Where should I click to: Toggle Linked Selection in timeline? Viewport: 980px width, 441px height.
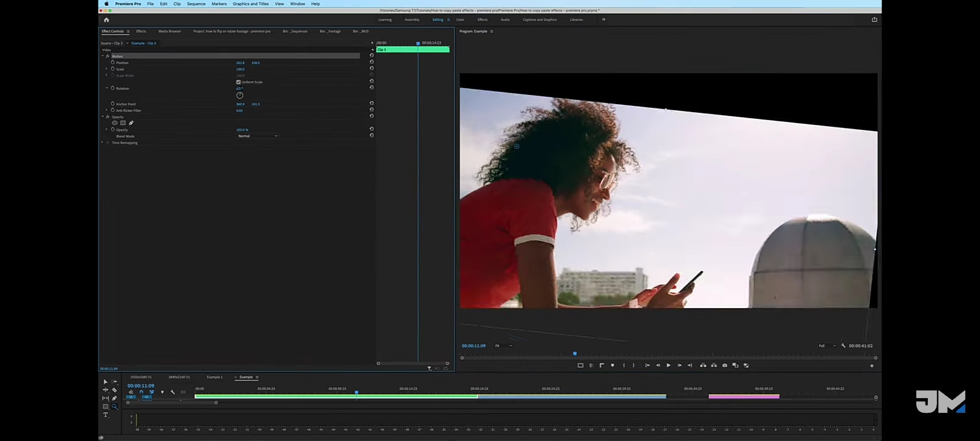[x=151, y=392]
